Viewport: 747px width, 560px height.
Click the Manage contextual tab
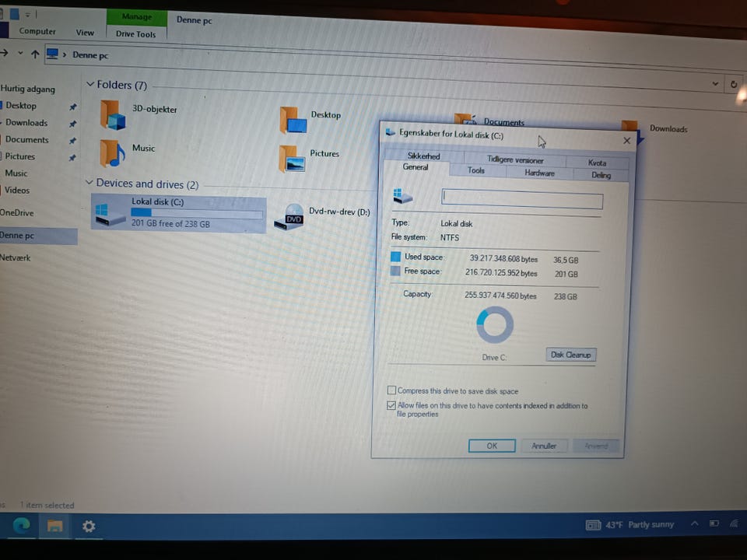(x=137, y=17)
